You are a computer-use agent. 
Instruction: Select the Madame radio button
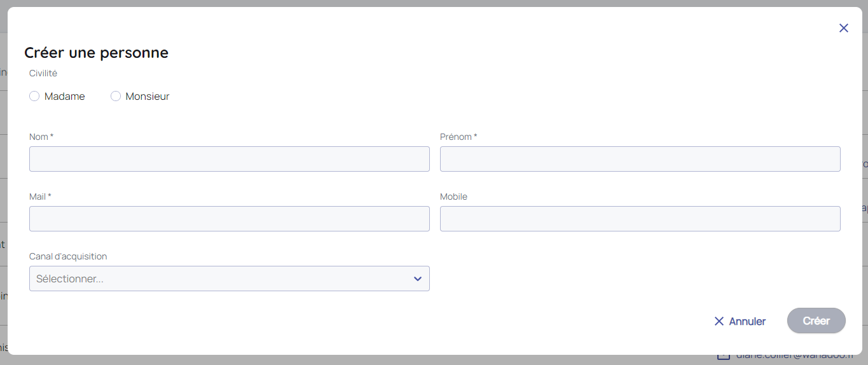[34, 96]
